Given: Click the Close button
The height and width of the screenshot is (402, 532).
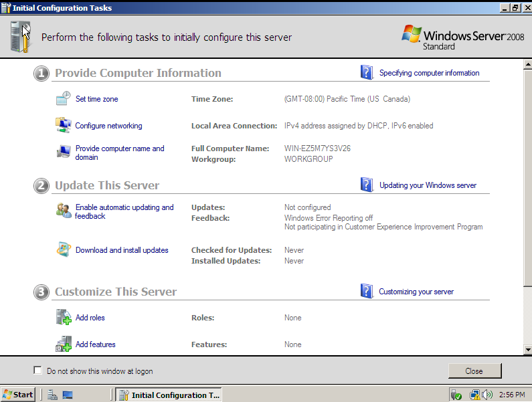Looking at the screenshot, I should (x=474, y=371).
